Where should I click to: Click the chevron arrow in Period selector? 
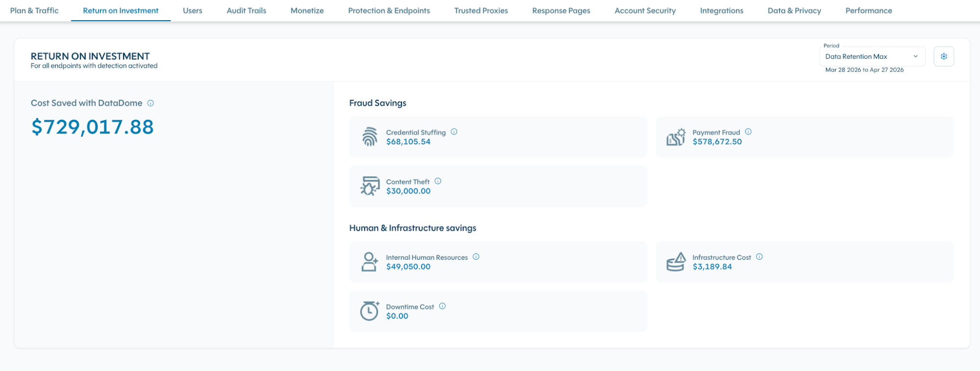point(915,56)
